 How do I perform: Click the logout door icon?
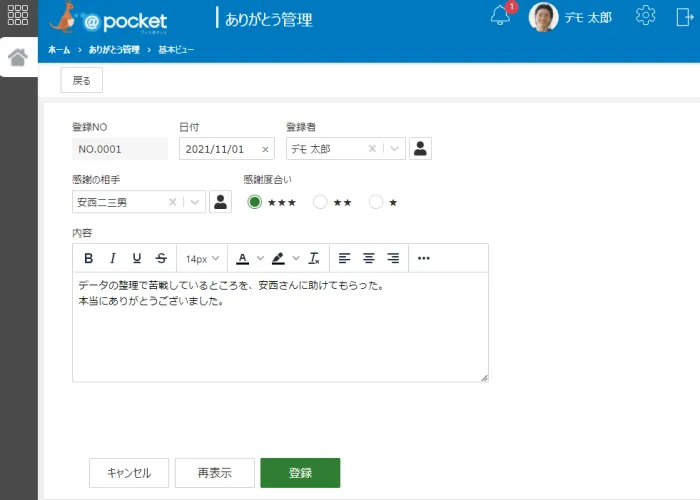(684, 17)
